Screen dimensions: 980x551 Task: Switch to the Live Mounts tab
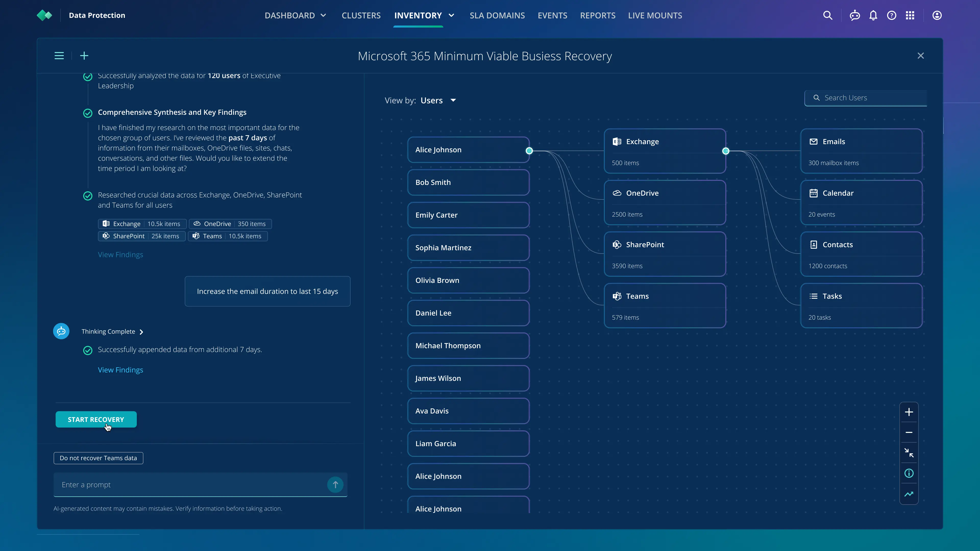pos(655,16)
